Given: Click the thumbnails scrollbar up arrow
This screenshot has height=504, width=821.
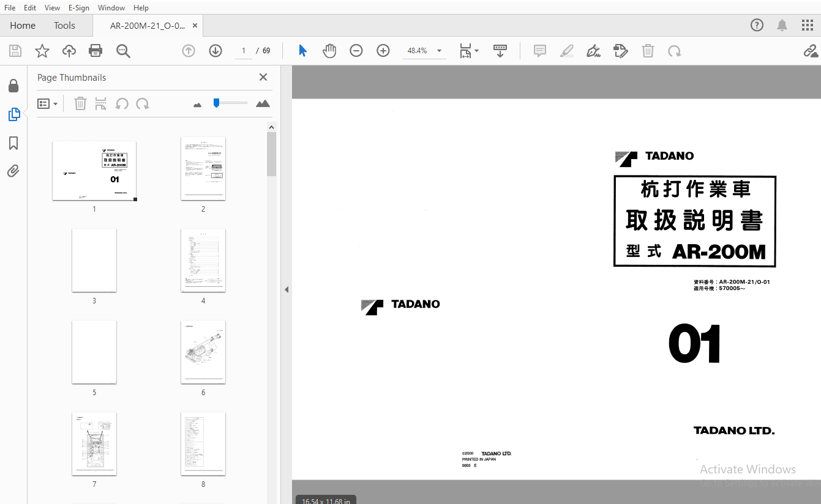Looking at the screenshot, I should [x=272, y=127].
